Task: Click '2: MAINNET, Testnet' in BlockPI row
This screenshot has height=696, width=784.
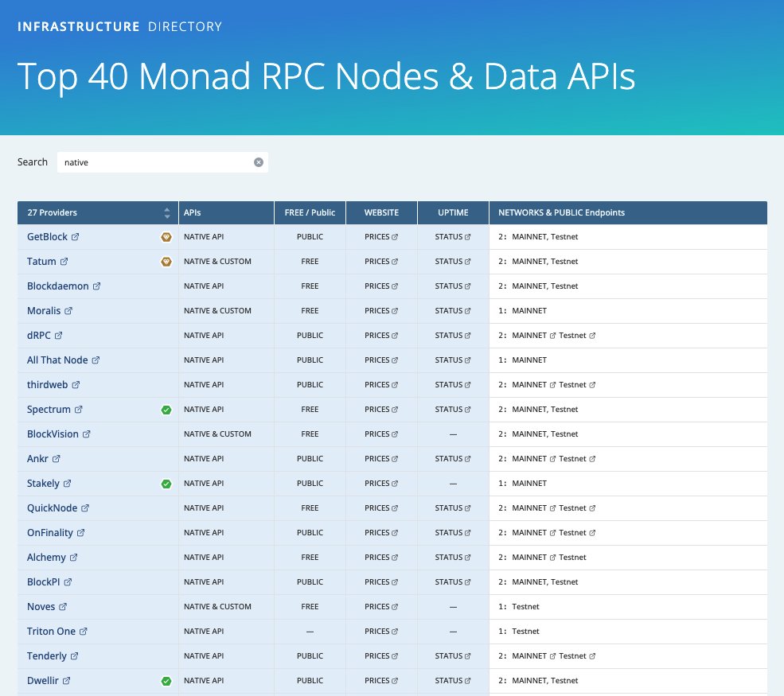Action: click(538, 582)
